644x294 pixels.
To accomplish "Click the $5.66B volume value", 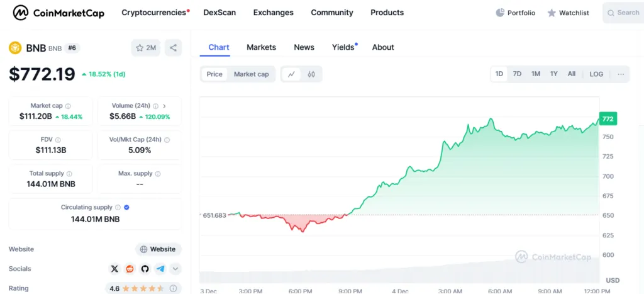I will pos(123,116).
